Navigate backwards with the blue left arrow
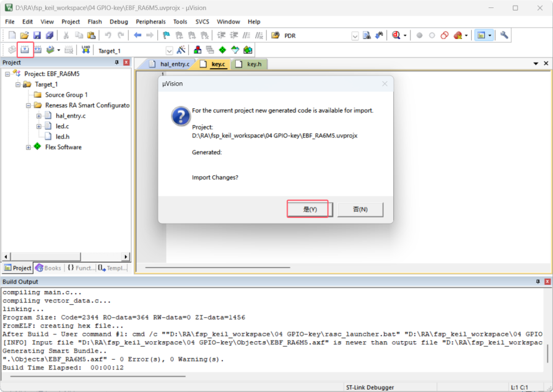 click(x=137, y=35)
